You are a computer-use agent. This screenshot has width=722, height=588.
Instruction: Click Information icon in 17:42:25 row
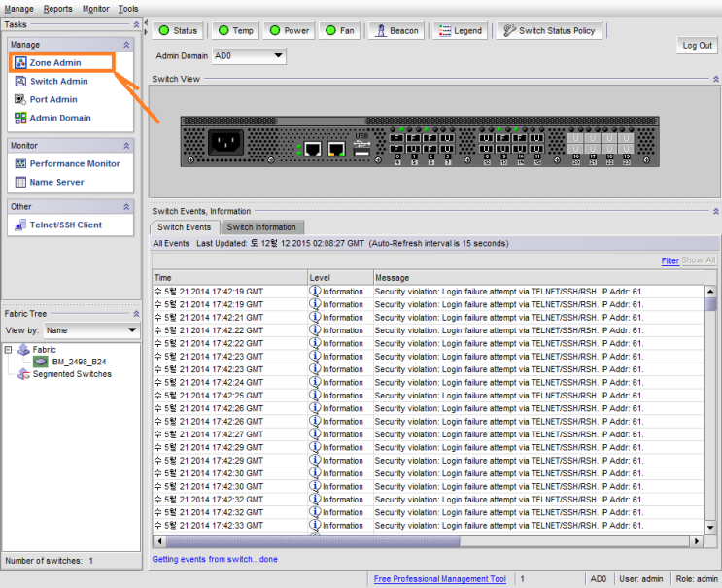pos(315,396)
